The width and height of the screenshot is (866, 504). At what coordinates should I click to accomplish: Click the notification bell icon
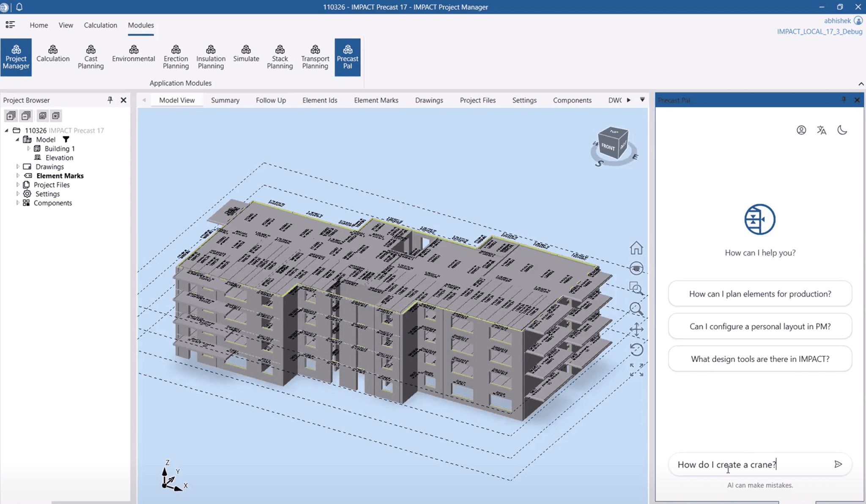[19, 7]
